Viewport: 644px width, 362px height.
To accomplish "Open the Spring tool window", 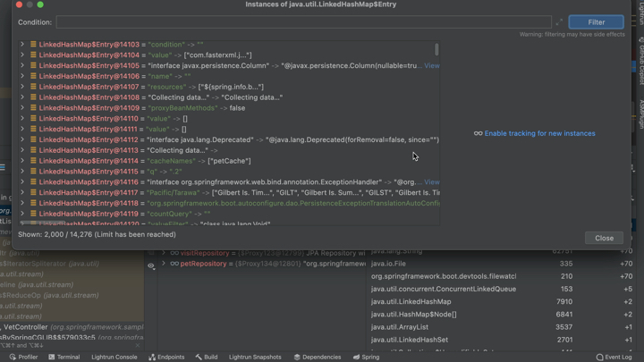I will click(x=366, y=357).
